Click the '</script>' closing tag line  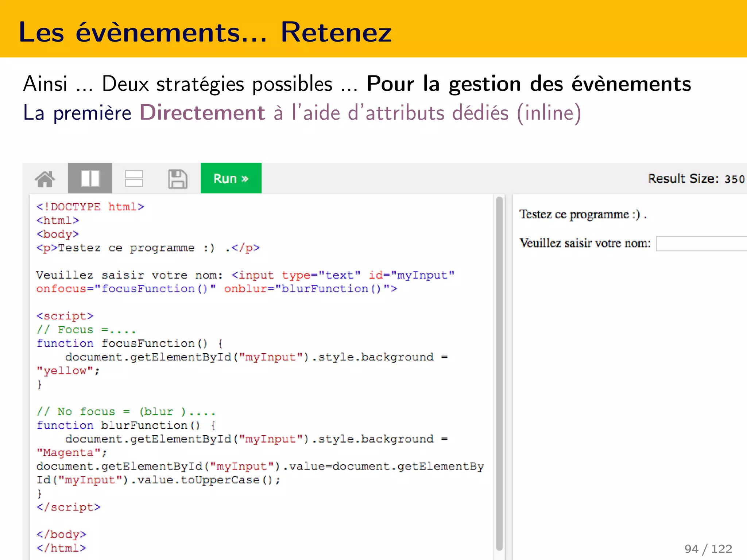point(68,507)
